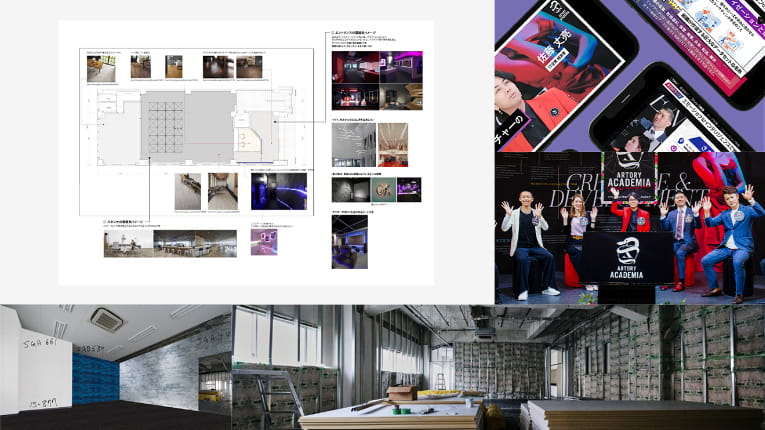This screenshot has height=430, width=765.
Task: Select the office panorama photo below the plan
Action: (x=170, y=243)
